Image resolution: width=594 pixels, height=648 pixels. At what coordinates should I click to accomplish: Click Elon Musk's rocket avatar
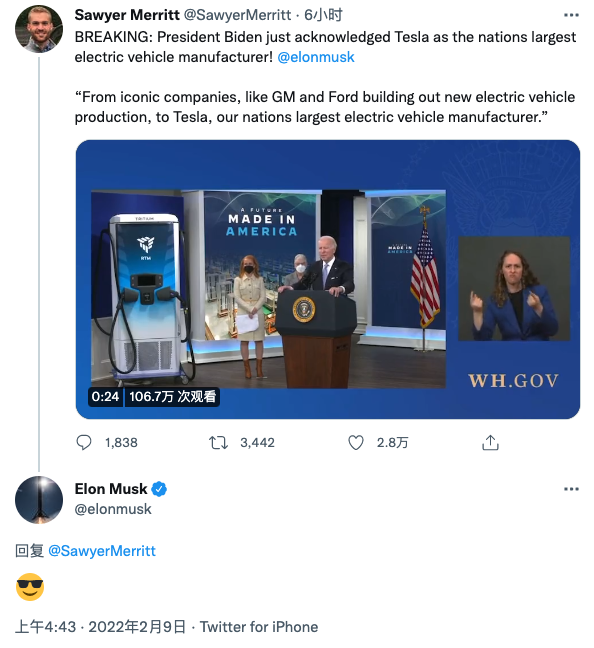(x=39, y=500)
